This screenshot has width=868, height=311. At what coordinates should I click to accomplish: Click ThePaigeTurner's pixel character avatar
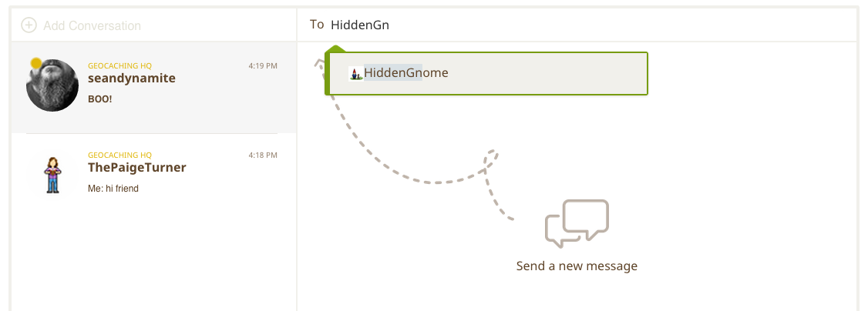pyautogui.click(x=52, y=174)
